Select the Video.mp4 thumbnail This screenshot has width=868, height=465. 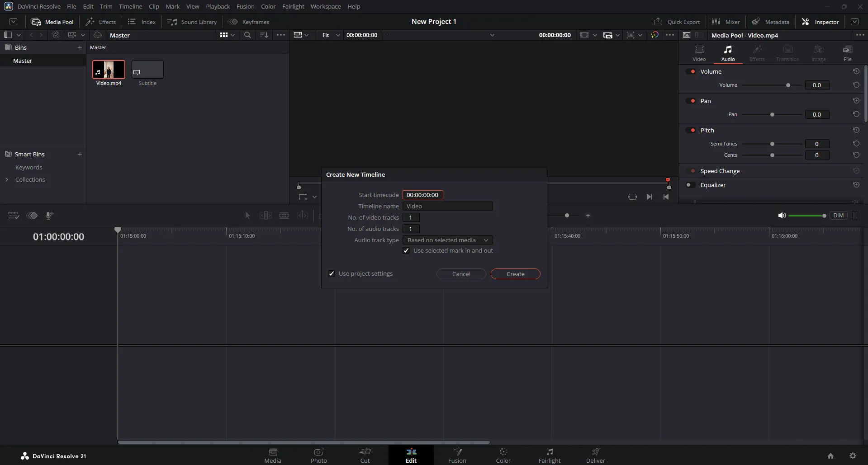click(109, 70)
